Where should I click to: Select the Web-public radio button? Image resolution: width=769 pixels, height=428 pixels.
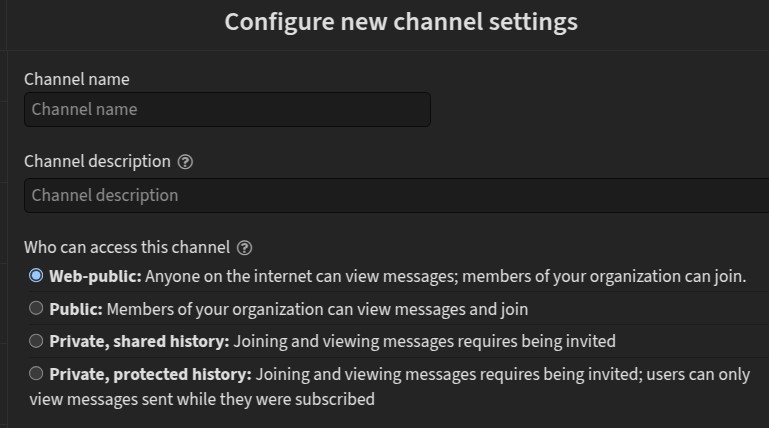coord(37,275)
